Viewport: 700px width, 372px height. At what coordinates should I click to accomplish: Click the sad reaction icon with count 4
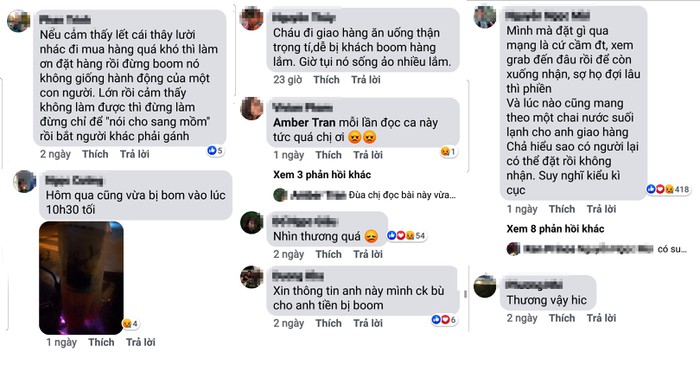pos(130,323)
